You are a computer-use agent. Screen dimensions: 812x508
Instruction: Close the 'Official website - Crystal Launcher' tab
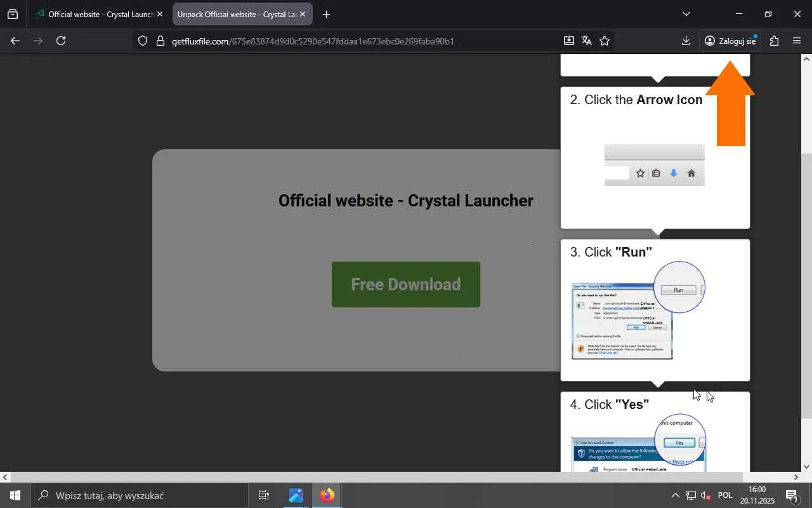tap(159, 14)
